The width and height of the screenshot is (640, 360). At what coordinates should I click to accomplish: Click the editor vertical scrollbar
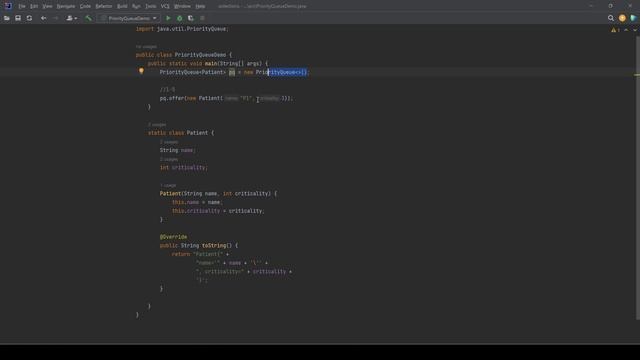(x=637, y=178)
